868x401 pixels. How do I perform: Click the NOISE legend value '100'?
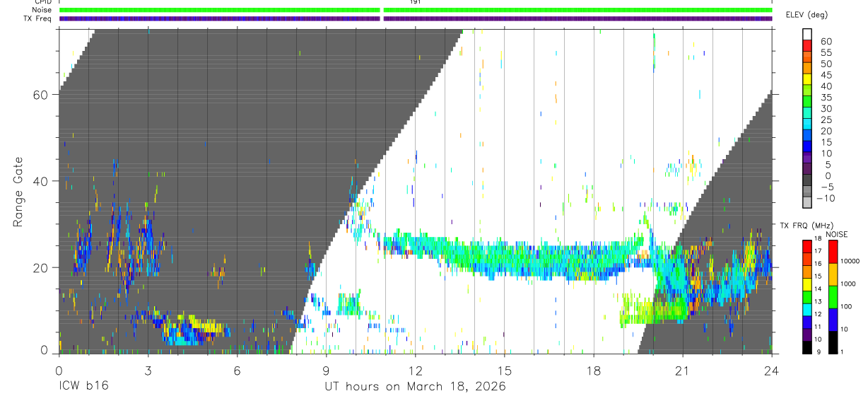pyautogui.click(x=846, y=308)
